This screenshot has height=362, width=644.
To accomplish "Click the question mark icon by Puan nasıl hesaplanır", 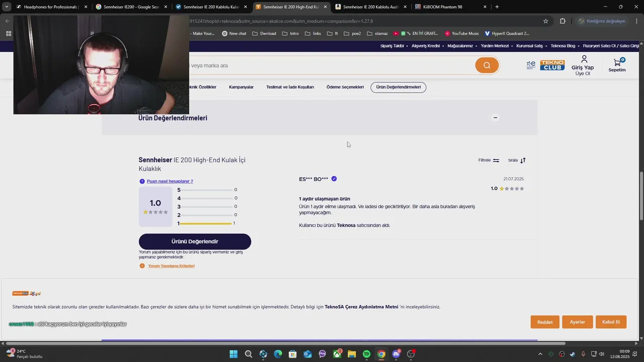I will pos(142,181).
